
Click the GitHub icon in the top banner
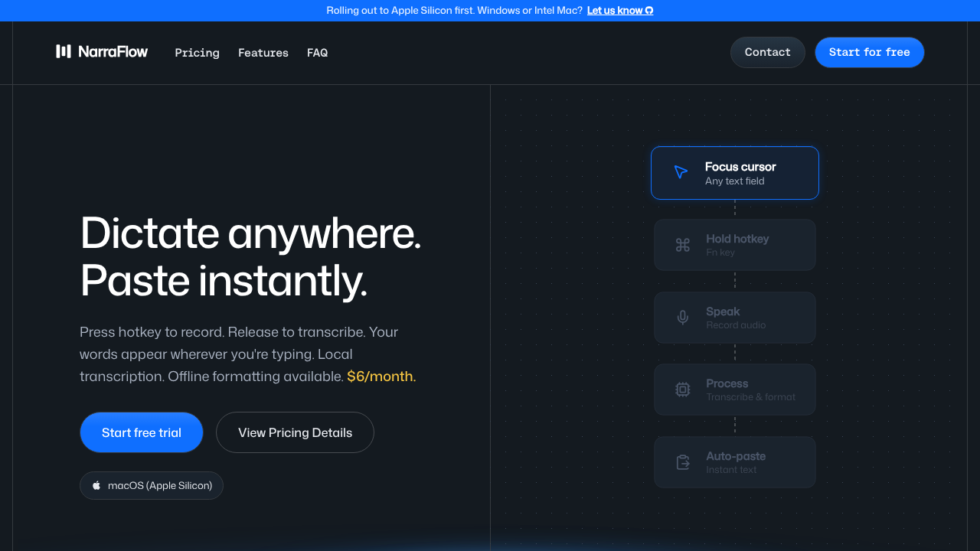[x=649, y=11]
